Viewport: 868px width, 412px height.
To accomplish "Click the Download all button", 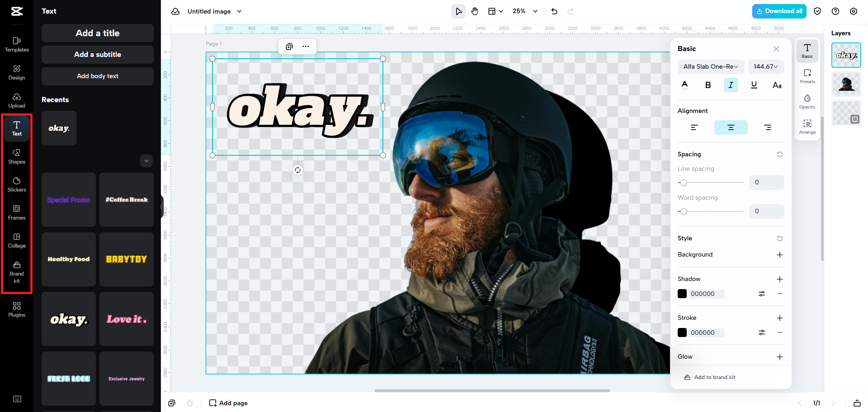I will click(779, 11).
